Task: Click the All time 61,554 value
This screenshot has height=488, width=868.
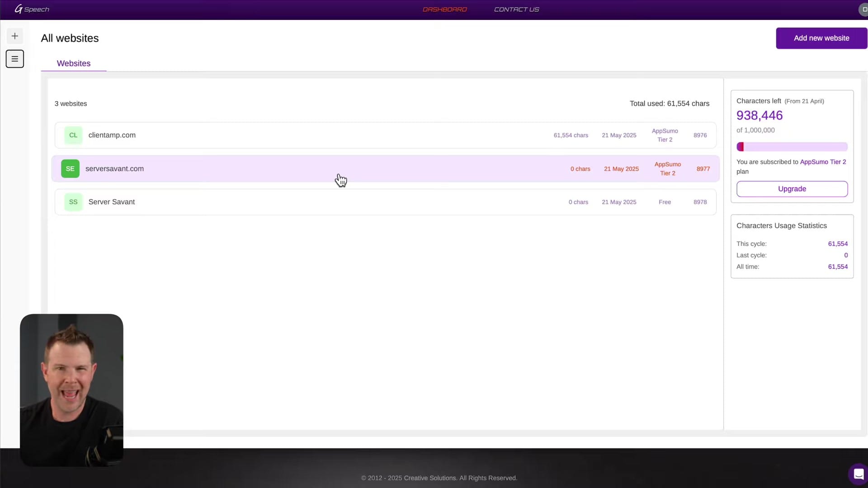Action: point(838,267)
